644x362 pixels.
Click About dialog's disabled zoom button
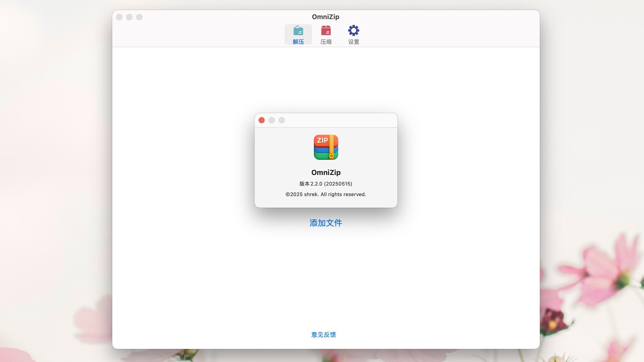pyautogui.click(x=282, y=120)
